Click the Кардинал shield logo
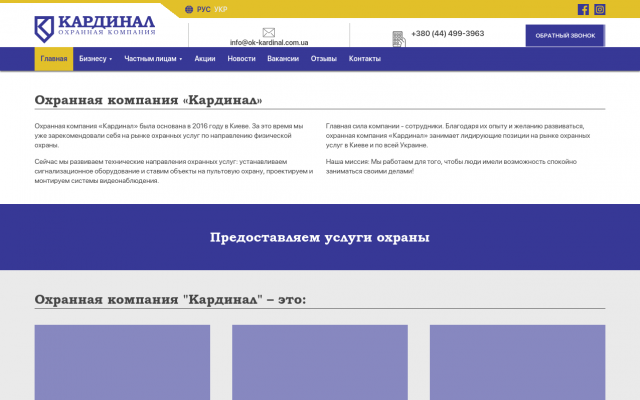The image size is (640, 400). click(44, 29)
